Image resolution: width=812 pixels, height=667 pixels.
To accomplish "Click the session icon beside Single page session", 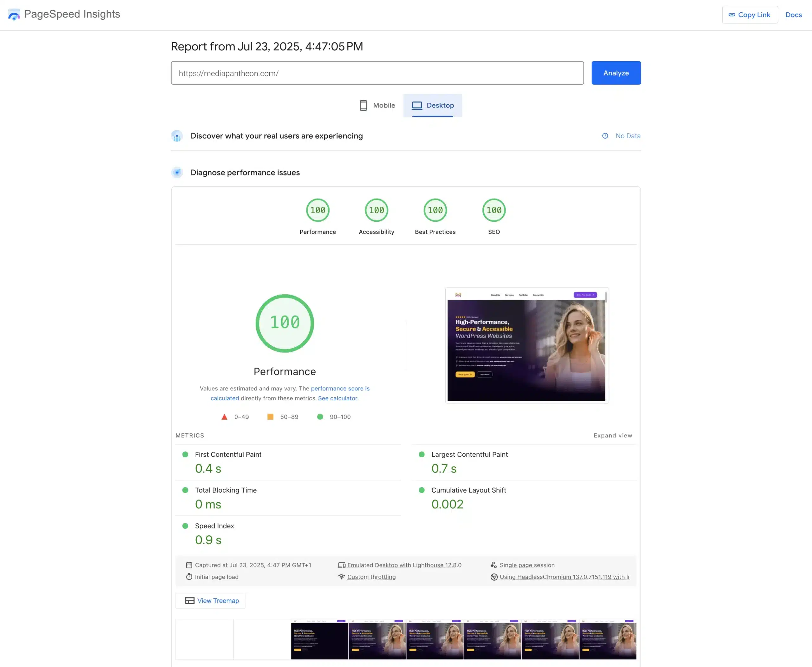I will (x=494, y=565).
